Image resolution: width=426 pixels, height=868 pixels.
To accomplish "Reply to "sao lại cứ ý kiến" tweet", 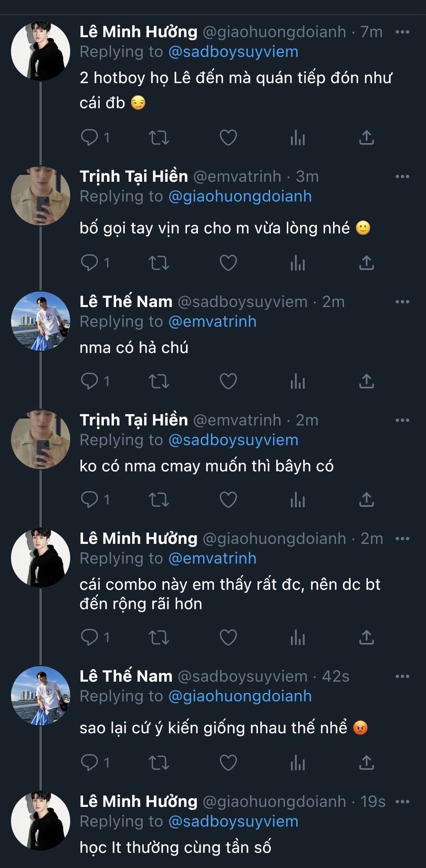I will [x=89, y=763].
